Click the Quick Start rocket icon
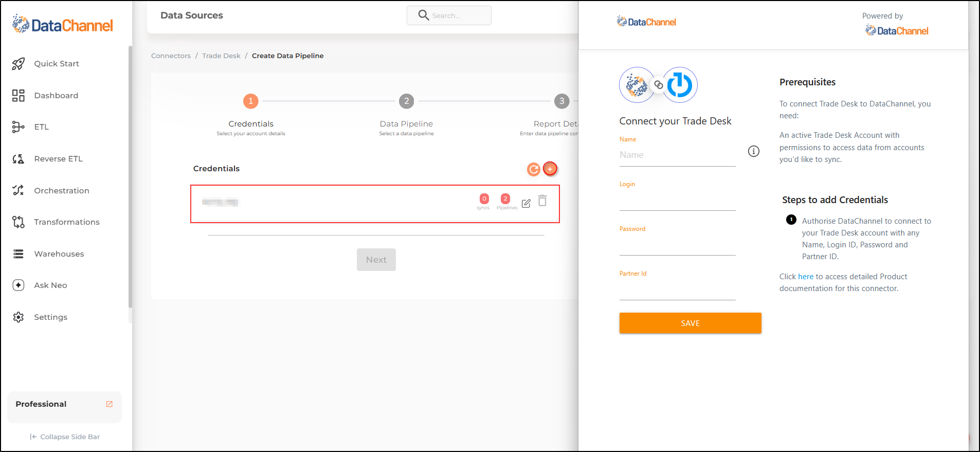 click(x=19, y=64)
